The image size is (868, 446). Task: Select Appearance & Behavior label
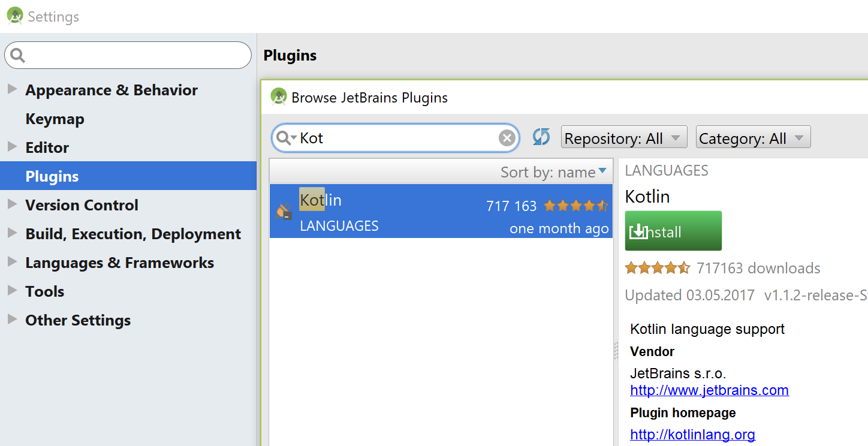tap(111, 90)
